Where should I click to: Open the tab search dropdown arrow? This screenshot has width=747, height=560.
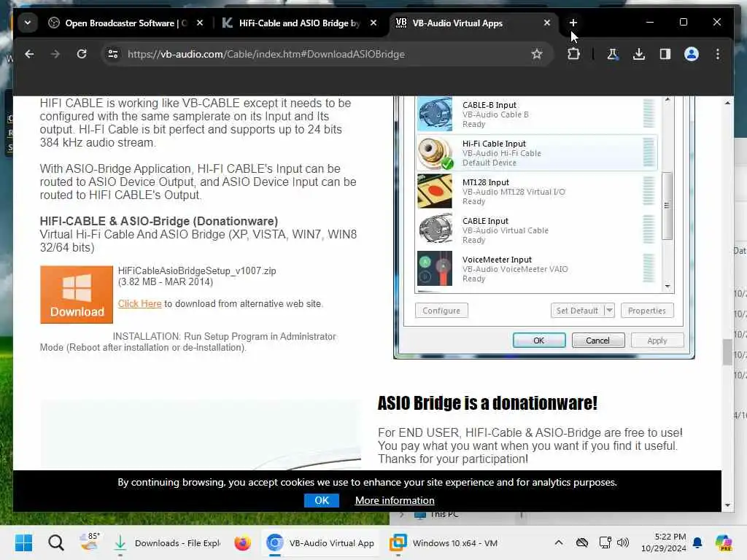[x=28, y=23]
